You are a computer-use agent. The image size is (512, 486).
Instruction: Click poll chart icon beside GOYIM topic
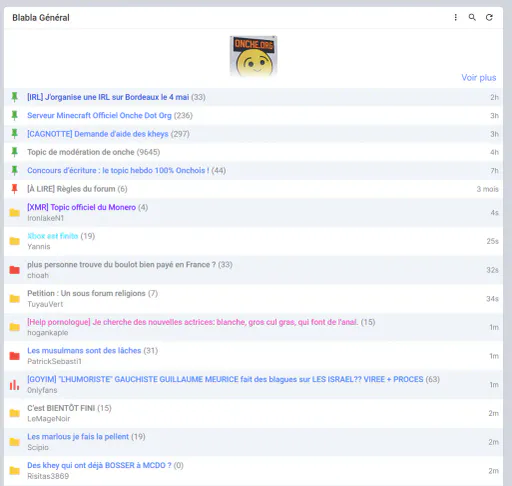(14, 385)
